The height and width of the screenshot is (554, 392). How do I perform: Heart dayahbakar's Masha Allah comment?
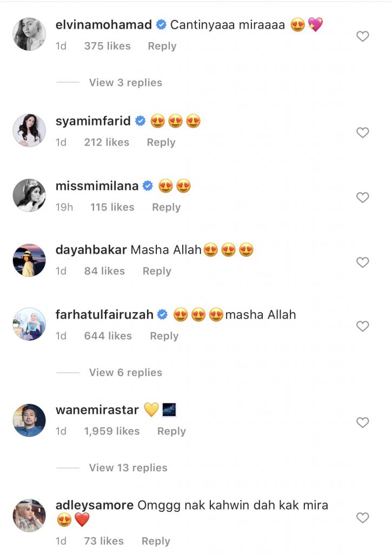[x=362, y=262]
